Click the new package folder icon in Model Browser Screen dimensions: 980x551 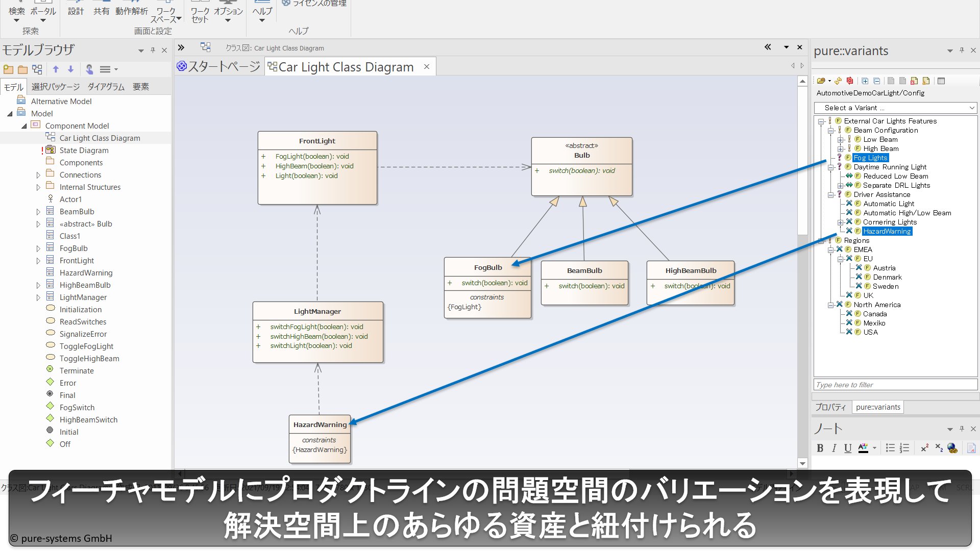[x=8, y=69]
